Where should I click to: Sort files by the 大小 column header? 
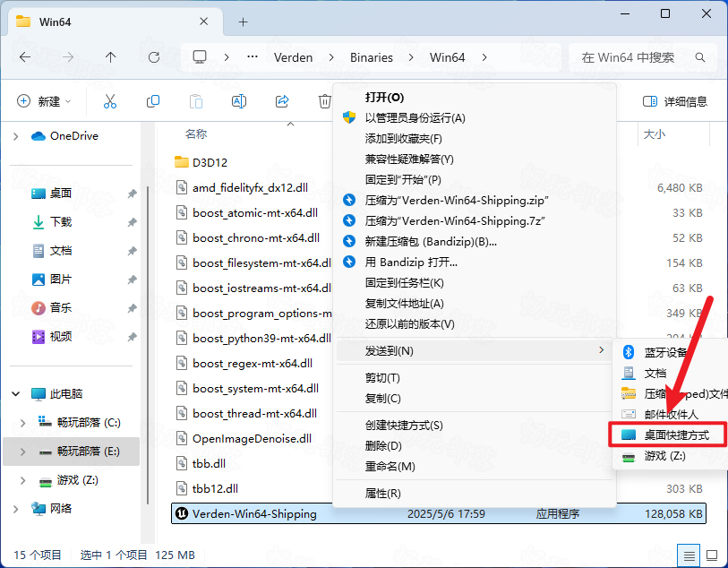pos(655,134)
